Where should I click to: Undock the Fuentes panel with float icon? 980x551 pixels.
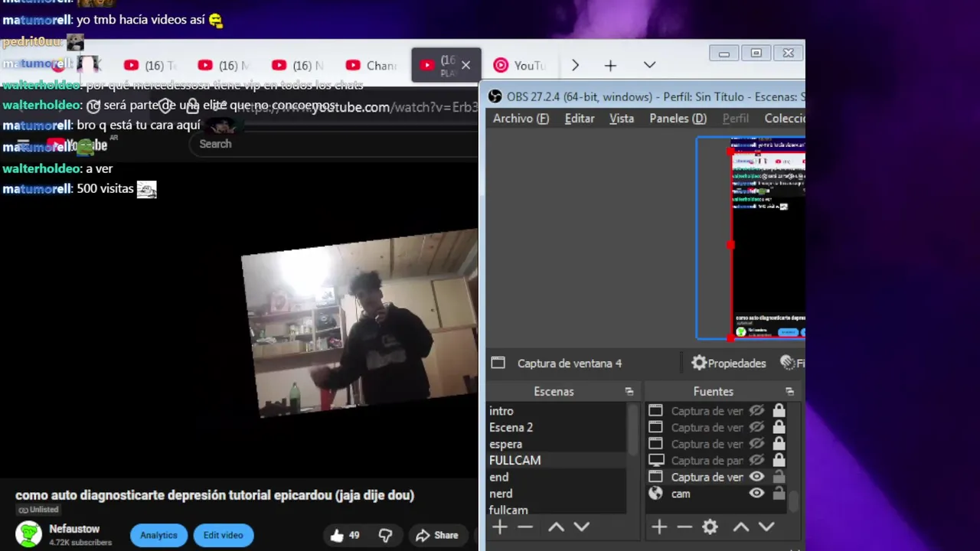pyautogui.click(x=789, y=391)
